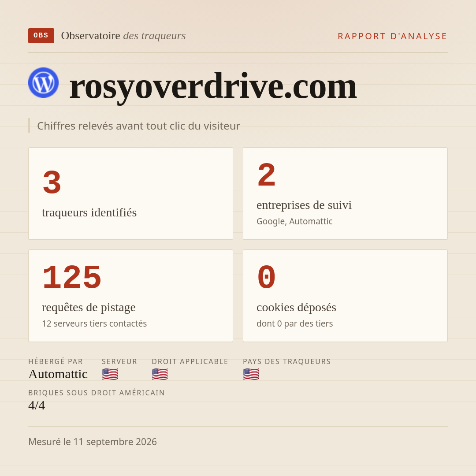Image resolution: width=476 pixels, height=476 pixels.
Task: Click the requêtes de pistage label
Action: point(89,307)
